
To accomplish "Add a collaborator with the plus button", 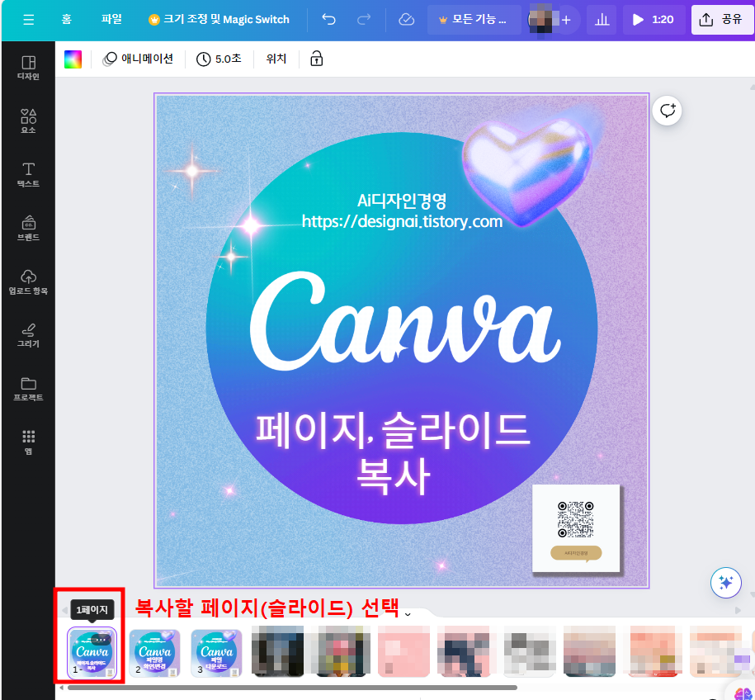I will (x=567, y=20).
